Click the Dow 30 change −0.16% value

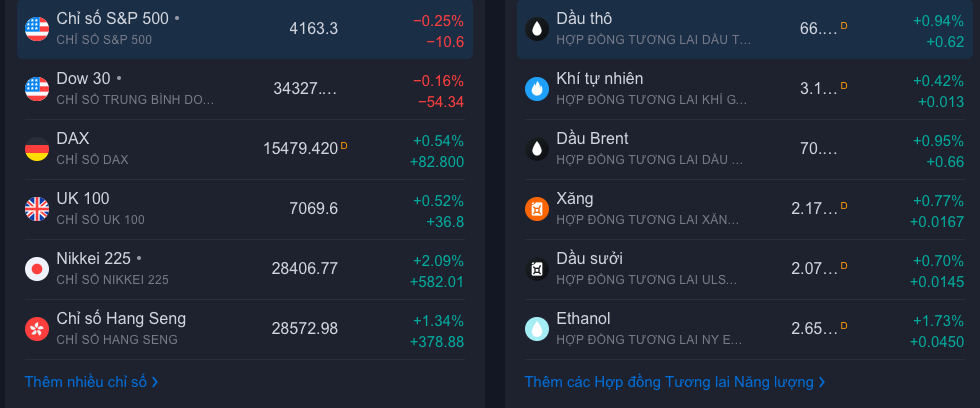pos(438,81)
